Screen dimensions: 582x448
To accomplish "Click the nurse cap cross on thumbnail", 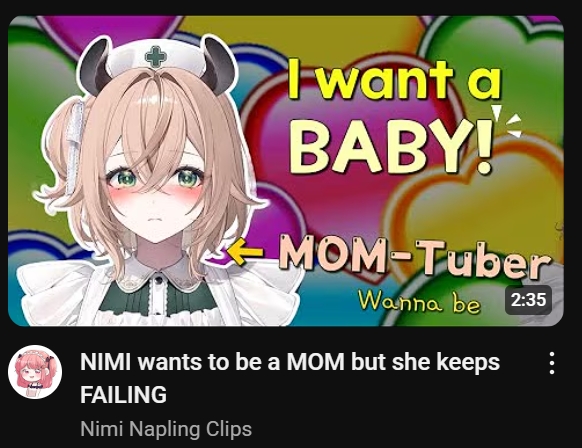I will [156, 57].
